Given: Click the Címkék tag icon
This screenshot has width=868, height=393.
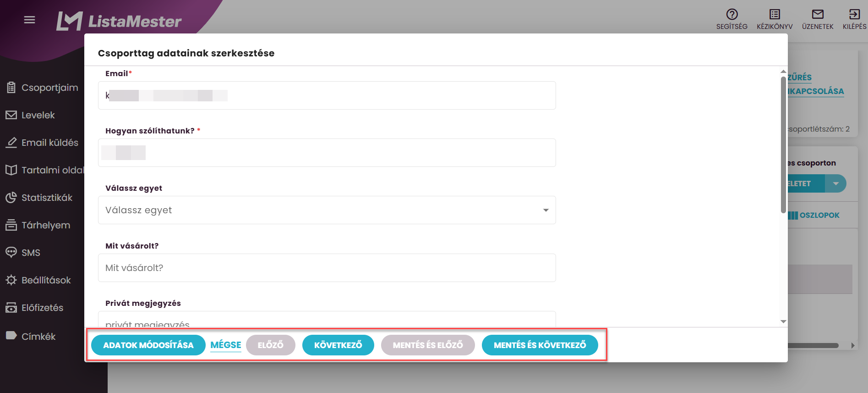Looking at the screenshot, I should pos(11,336).
